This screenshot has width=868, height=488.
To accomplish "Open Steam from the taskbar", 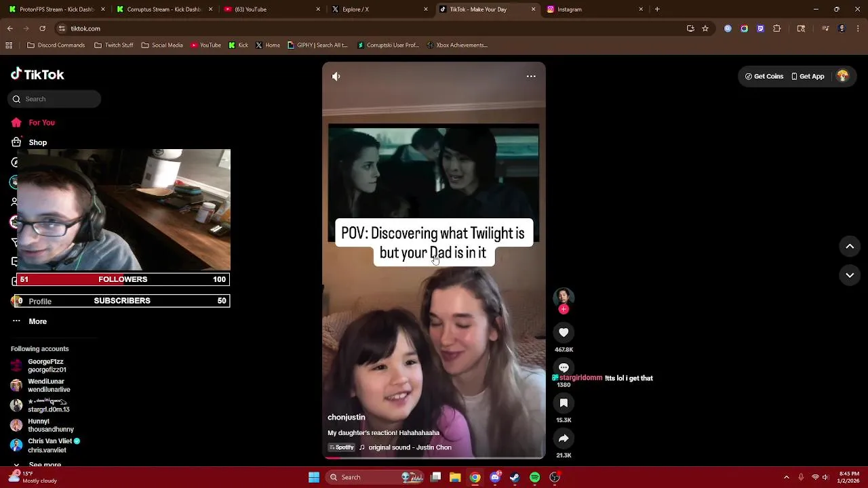I will coord(515,477).
